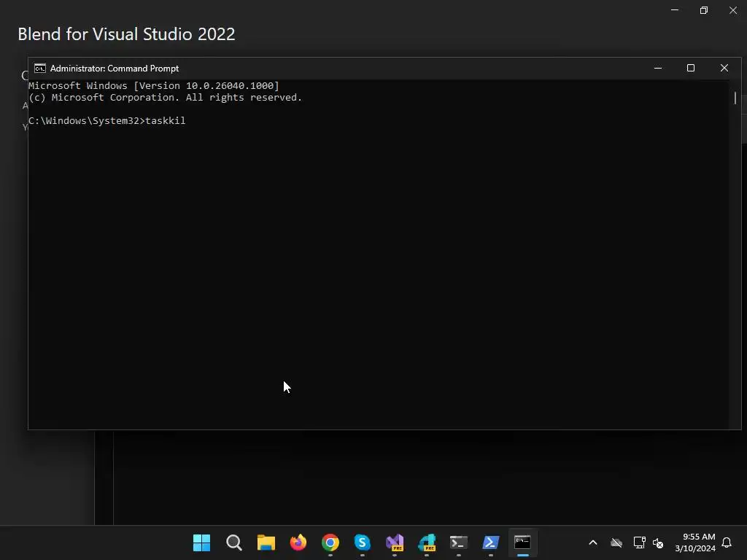Minimize the Blend for Visual Studio window
This screenshot has width=747, height=560.
pos(675,10)
